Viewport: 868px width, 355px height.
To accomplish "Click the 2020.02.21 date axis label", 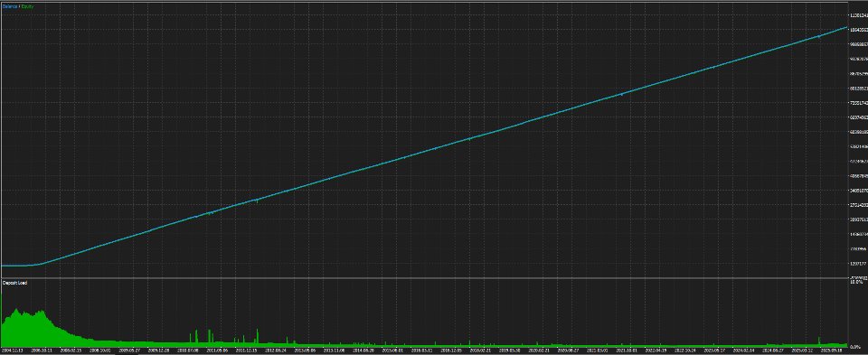I will (539, 350).
